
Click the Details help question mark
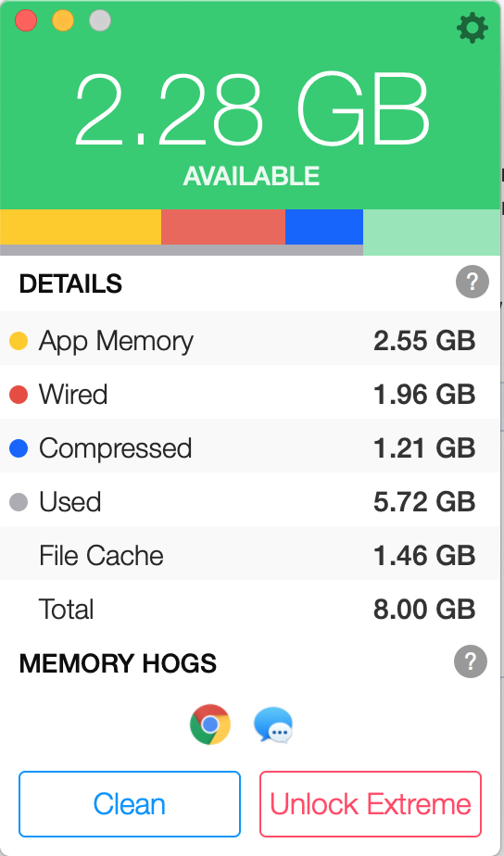click(472, 282)
